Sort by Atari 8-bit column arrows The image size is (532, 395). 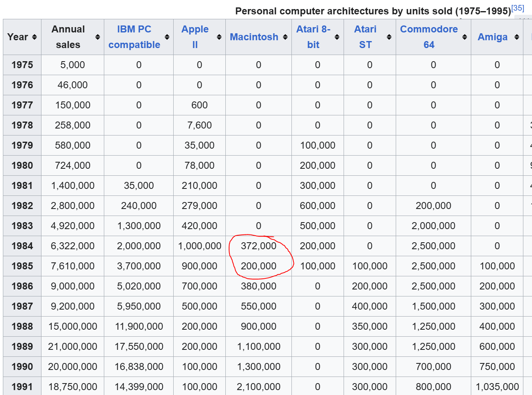(x=337, y=37)
